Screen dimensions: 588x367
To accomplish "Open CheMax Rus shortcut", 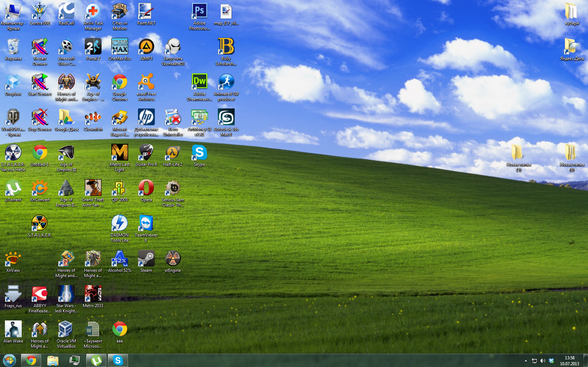I will coord(120,49).
